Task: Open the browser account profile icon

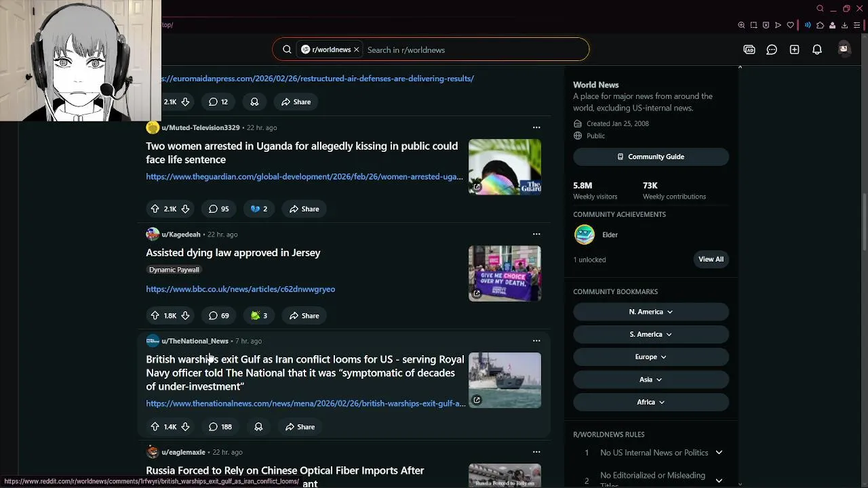Action: [x=832, y=25]
